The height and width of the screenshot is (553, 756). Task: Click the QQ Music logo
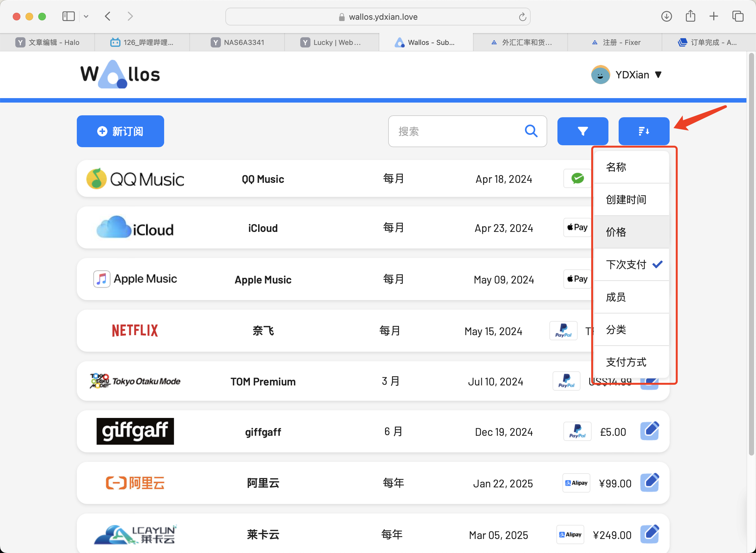pos(135,179)
